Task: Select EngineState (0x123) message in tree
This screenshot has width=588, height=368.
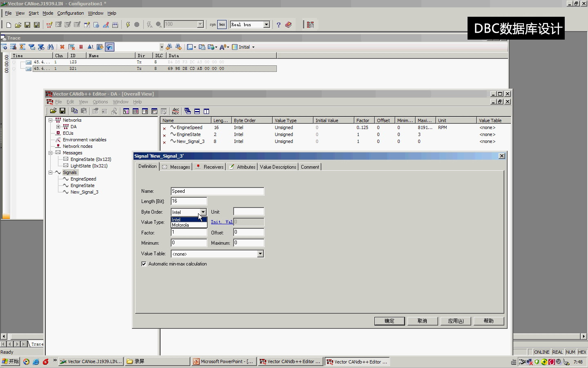Action: pos(91,159)
